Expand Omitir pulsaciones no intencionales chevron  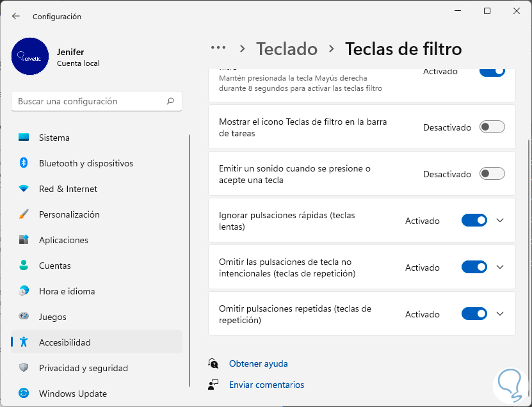(501, 267)
